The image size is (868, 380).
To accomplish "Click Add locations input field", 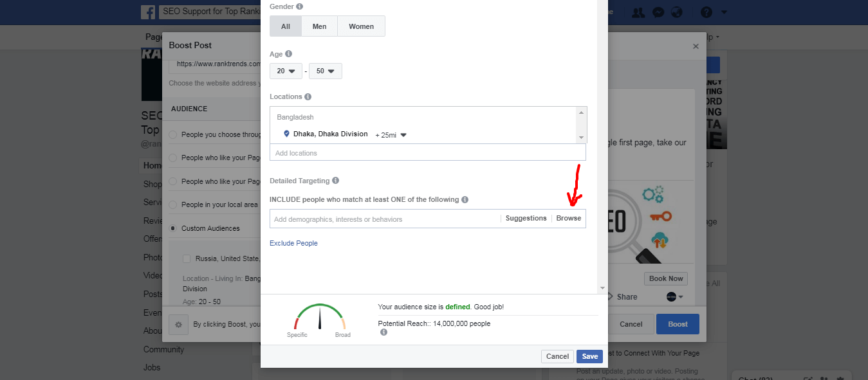I will pos(428,153).
